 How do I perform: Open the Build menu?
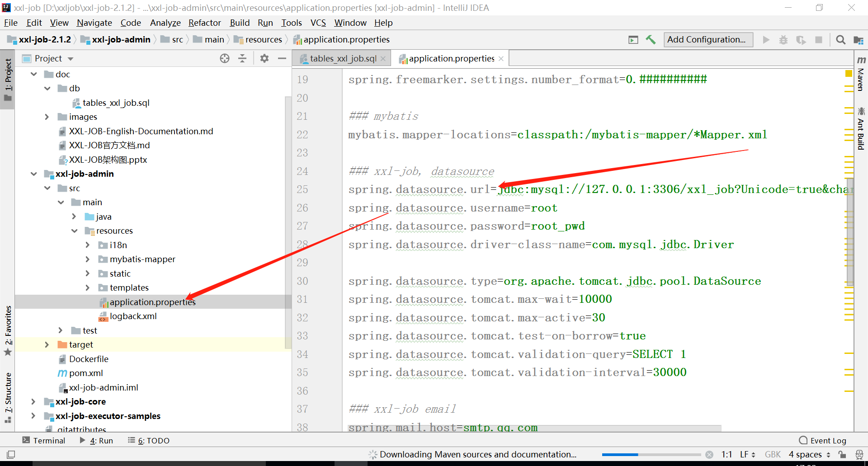point(240,23)
